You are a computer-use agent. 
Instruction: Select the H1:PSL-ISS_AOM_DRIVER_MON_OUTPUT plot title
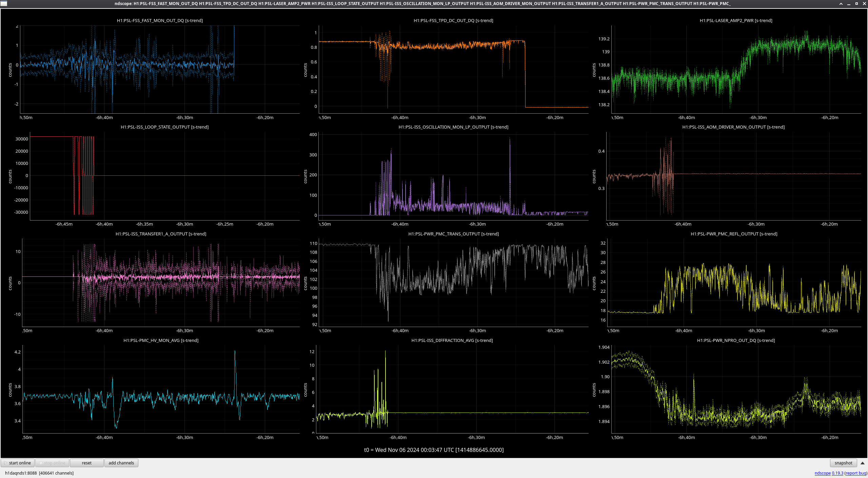click(x=733, y=127)
